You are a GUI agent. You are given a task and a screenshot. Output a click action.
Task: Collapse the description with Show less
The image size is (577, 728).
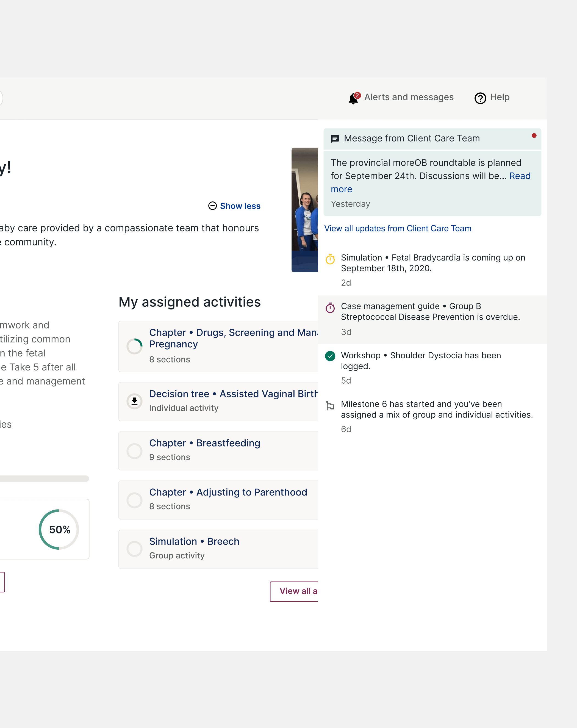tap(240, 206)
